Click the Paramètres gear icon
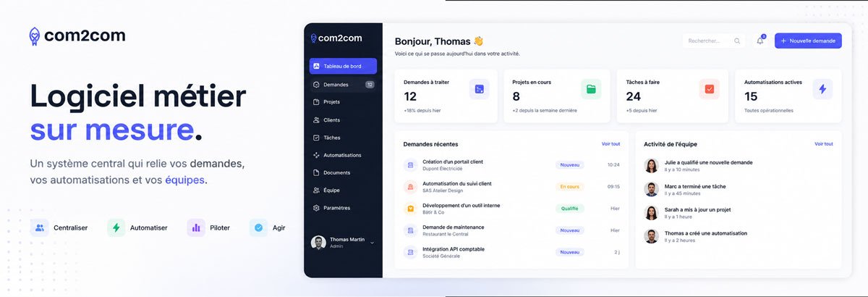The height and width of the screenshot is (297, 868). point(316,208)
